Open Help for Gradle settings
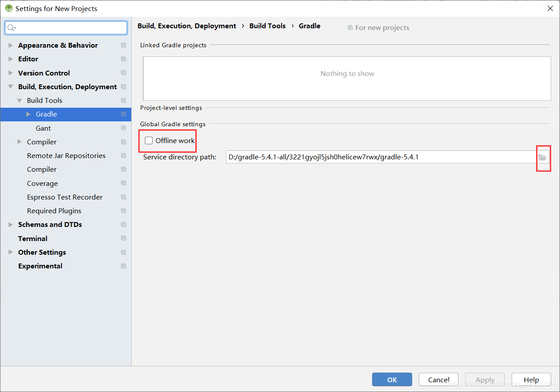560x392 pixels. pyautogui.click(x=531, y=380)
